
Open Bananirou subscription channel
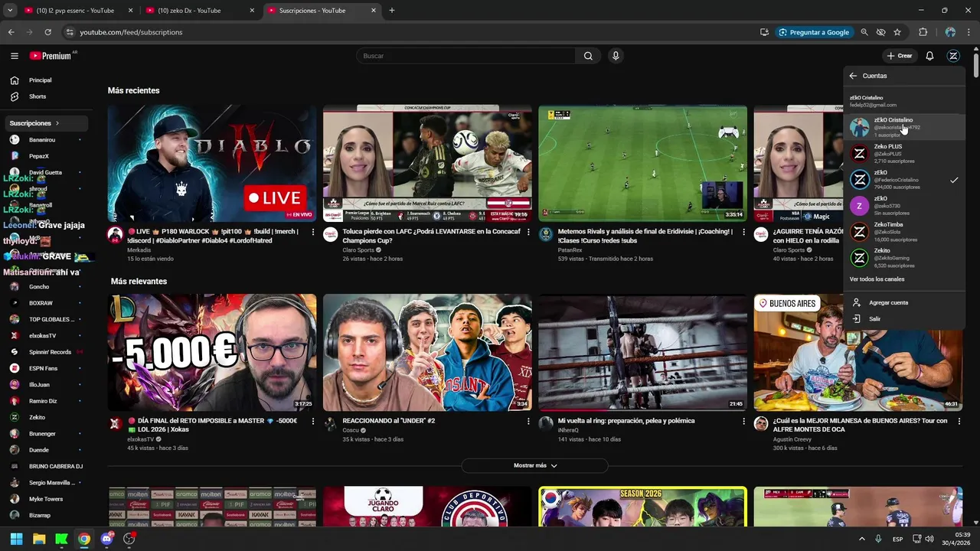pyautogui.click(x=44, y=140)
